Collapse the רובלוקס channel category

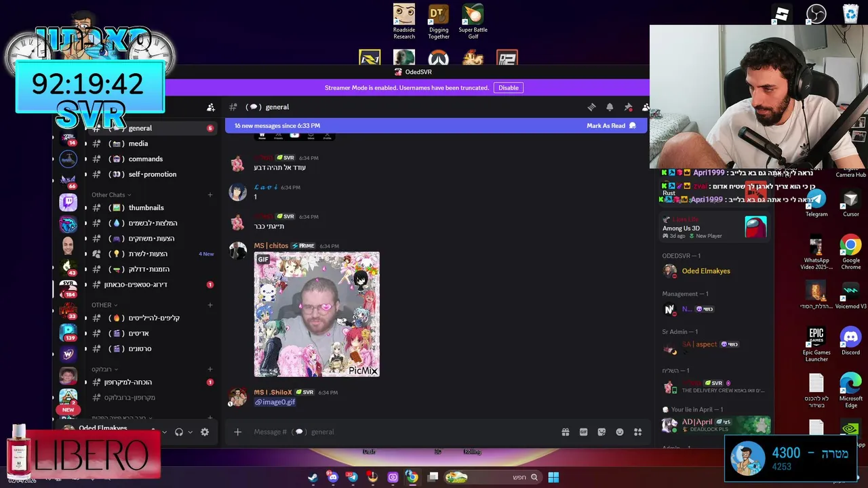pyautogui.click(x=104, y=369)
